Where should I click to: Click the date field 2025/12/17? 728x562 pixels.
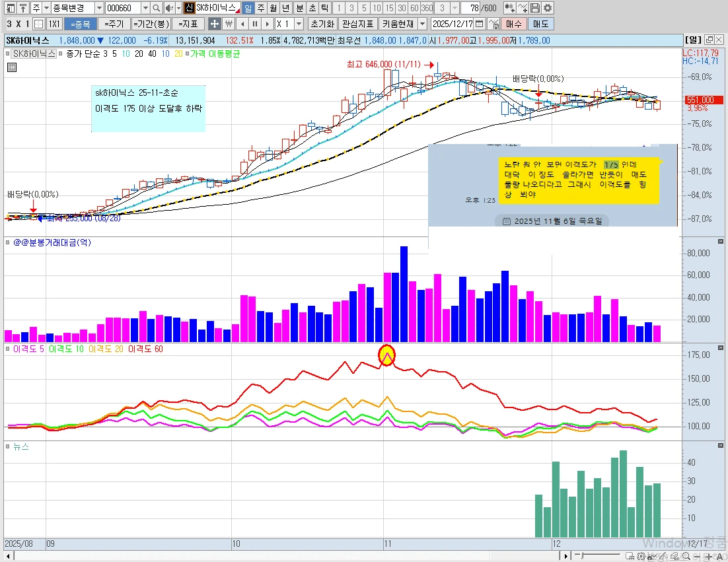[453, 24]
